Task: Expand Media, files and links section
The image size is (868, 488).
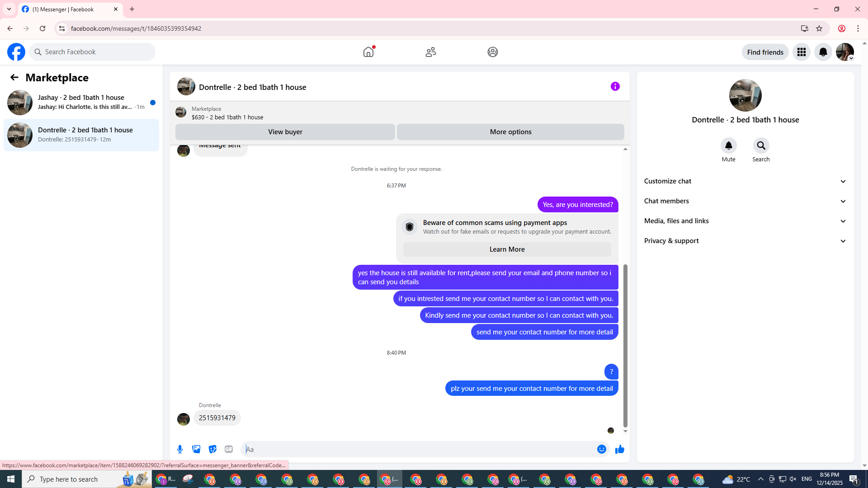Action: point(745,221)
